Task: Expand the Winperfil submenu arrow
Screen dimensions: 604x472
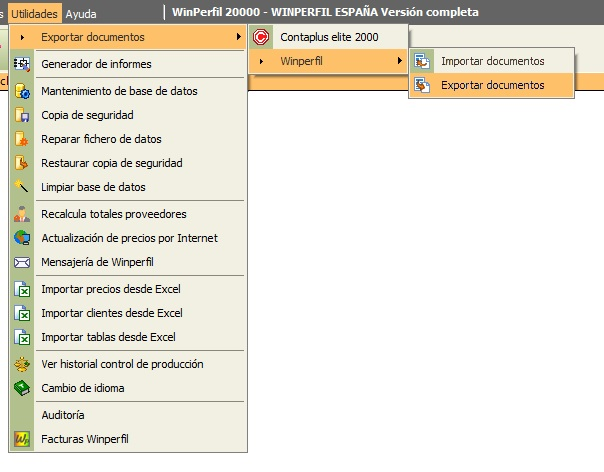Action: [400, 60]
